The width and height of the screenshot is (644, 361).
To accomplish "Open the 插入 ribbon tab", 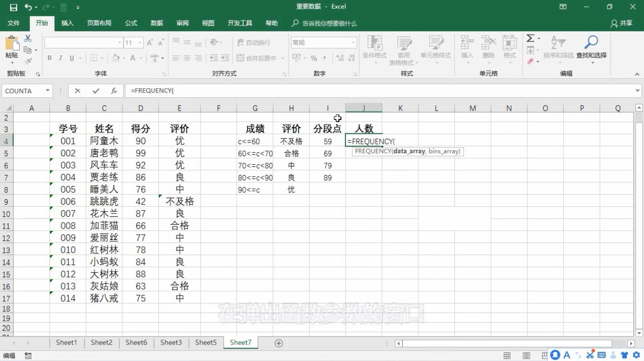I will 68,23.
